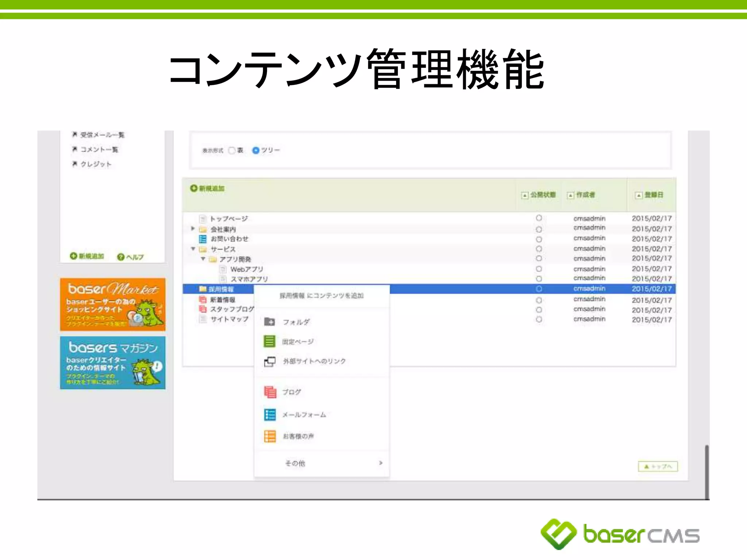Toggle publish status circle for トップページ row
This screenshot has height=560, width=747.
pyautogui.click(x=539, y=218)
